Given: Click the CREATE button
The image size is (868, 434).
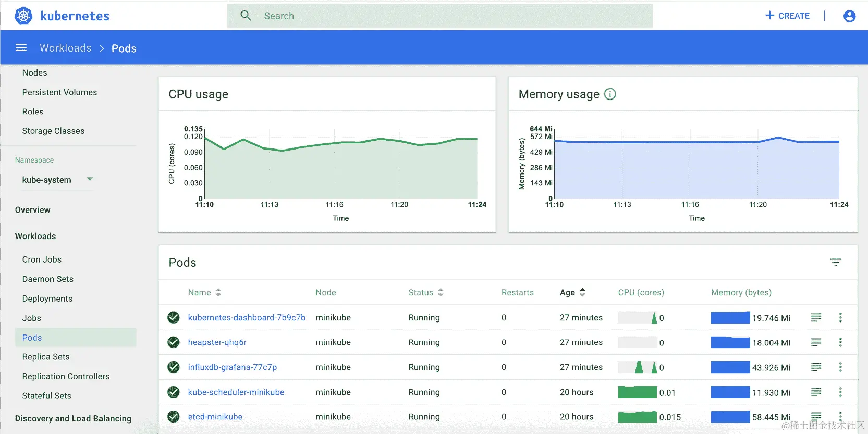Looking at the screenshot, I should coord(787,16).
